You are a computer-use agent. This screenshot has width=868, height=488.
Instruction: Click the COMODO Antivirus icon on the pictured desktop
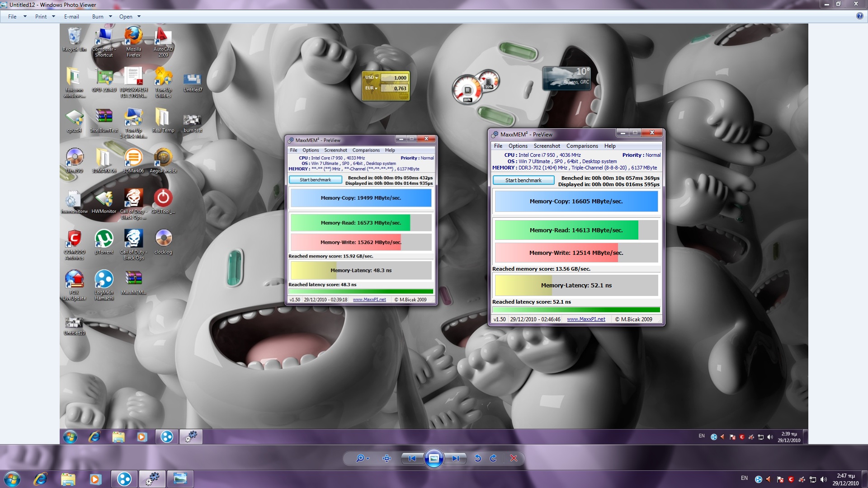74,244
